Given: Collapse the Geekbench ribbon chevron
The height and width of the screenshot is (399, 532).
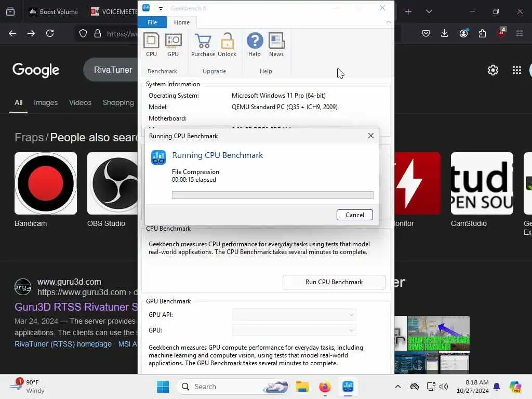Looking at the screenshot, I should point(389,22).
